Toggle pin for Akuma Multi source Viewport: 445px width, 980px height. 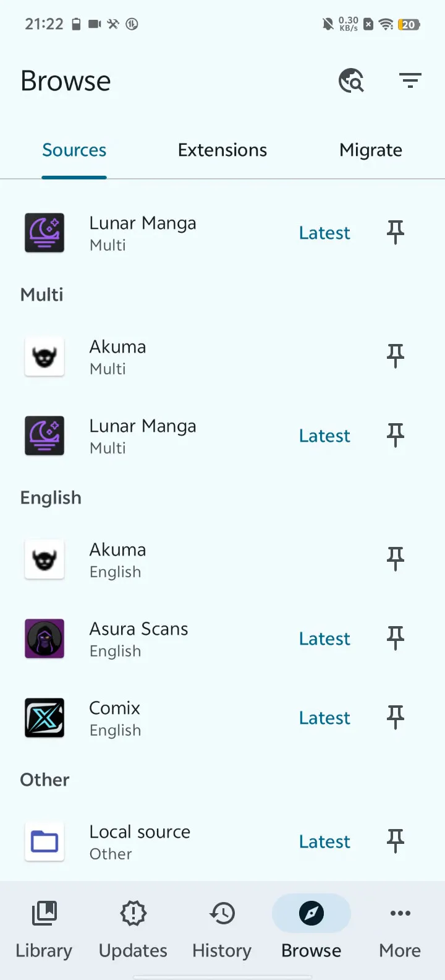[x=396, y=356]
